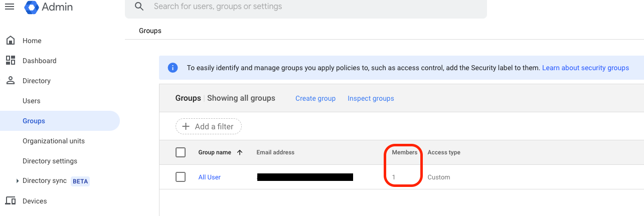644x216 pixels.
Task: Sort by Group name arrow
Action: pos(240,152)
